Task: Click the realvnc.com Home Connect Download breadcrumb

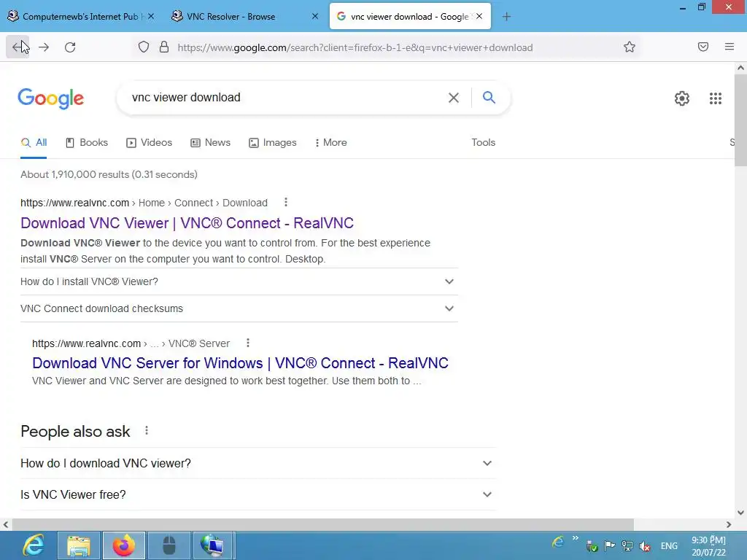Action: [144, 203]
